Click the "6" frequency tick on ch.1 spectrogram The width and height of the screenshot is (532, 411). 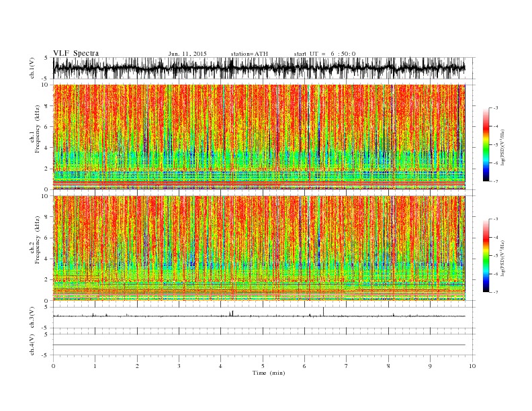tap(47, 127)
